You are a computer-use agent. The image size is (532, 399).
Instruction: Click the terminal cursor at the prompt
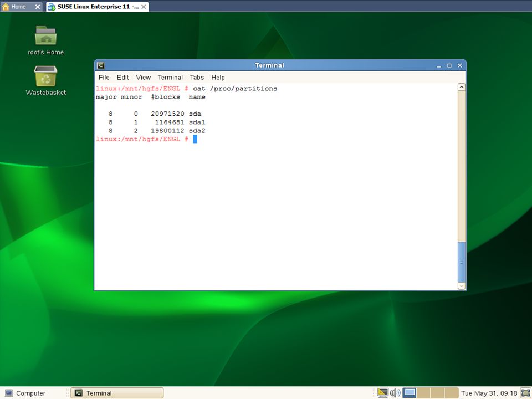pyautogui.click(x=195, y=139)
